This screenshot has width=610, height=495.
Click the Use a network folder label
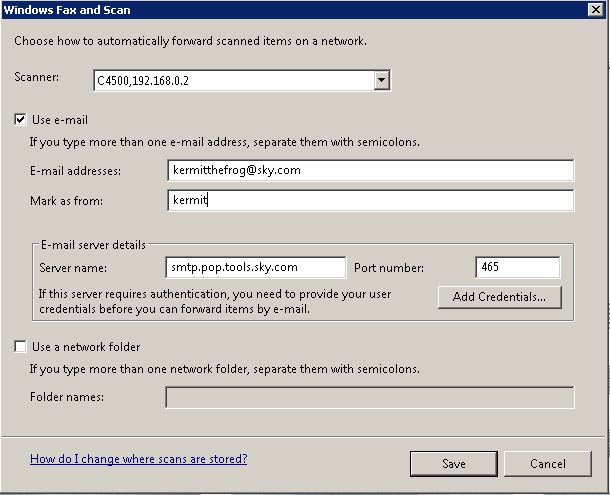tap(86, 347)
